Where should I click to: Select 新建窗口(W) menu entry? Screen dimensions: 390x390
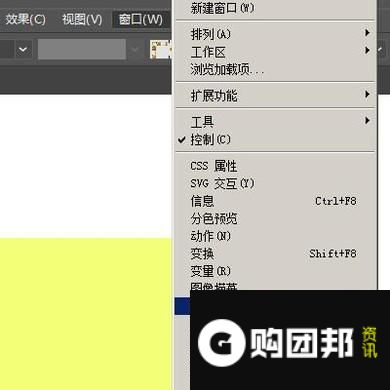275,8
